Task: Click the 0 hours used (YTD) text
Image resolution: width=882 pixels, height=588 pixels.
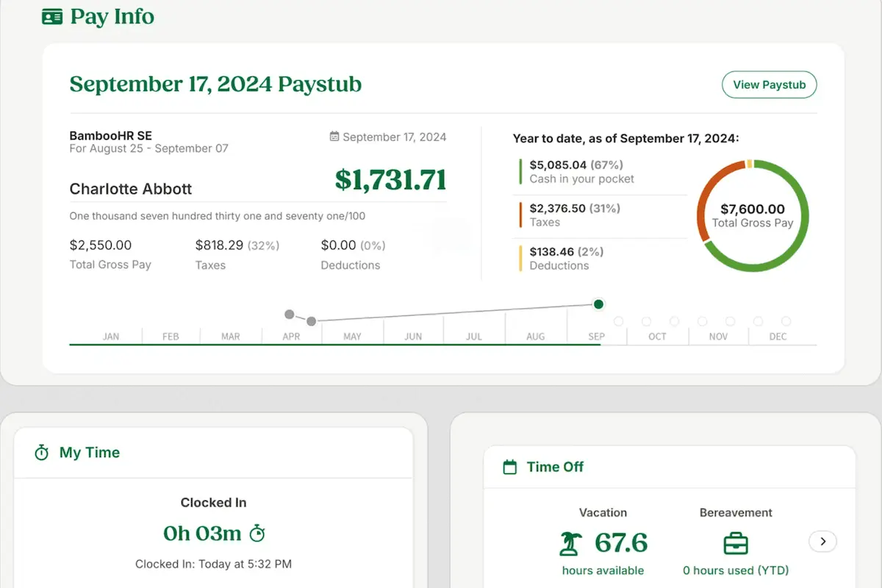Action: tap(736, 570)
